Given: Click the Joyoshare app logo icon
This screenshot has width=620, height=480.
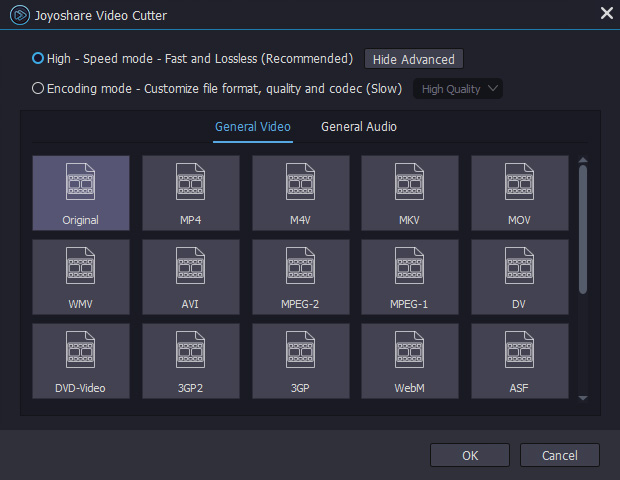Looking at the screenshot, I should pos(20,15).
